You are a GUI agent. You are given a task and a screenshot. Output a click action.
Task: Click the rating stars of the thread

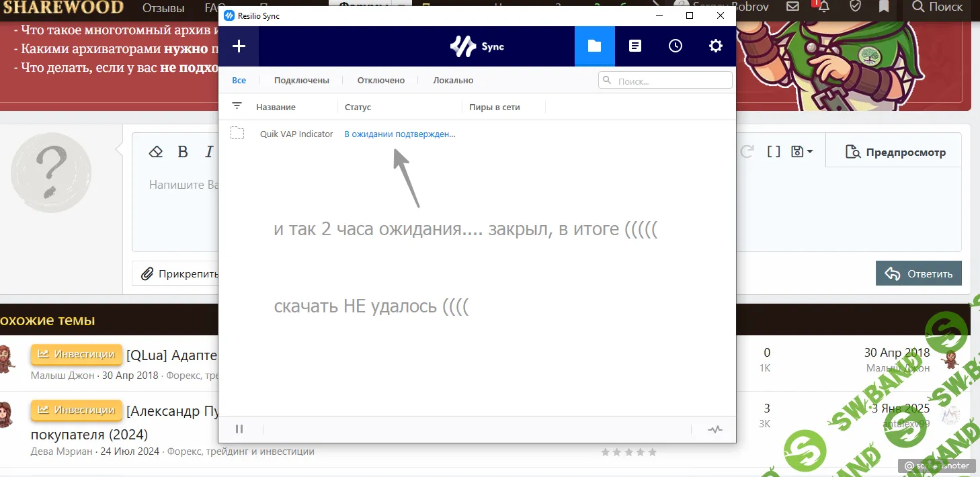[x=628, y=452]
